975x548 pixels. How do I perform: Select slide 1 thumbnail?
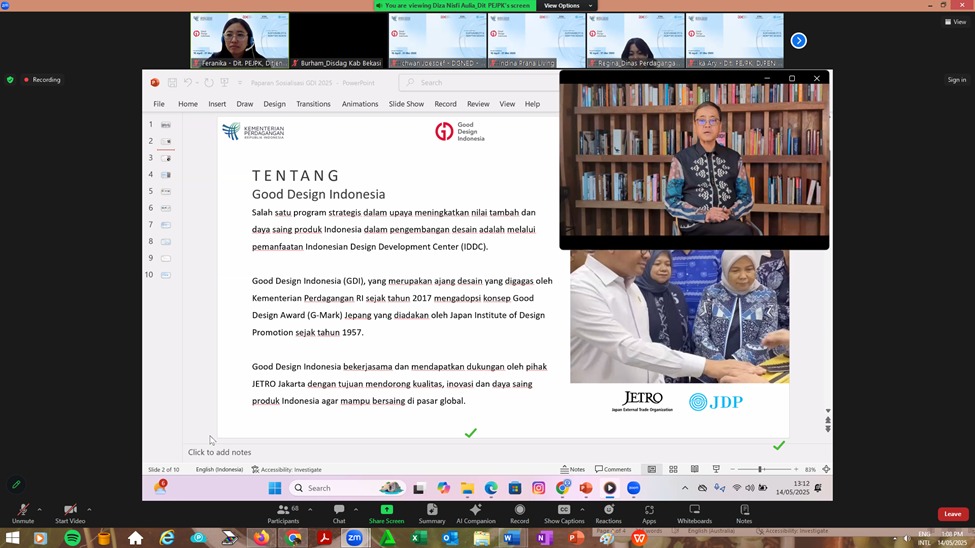tap(166, 125)
